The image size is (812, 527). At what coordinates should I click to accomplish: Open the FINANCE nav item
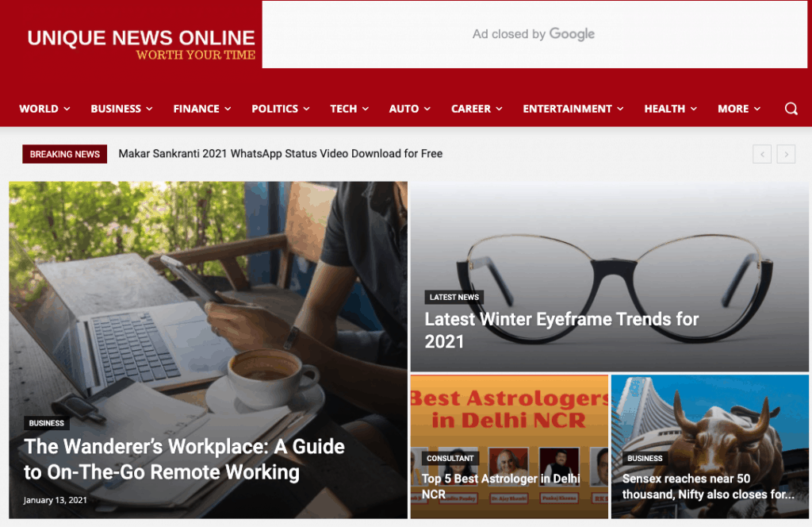click(197, 109)
